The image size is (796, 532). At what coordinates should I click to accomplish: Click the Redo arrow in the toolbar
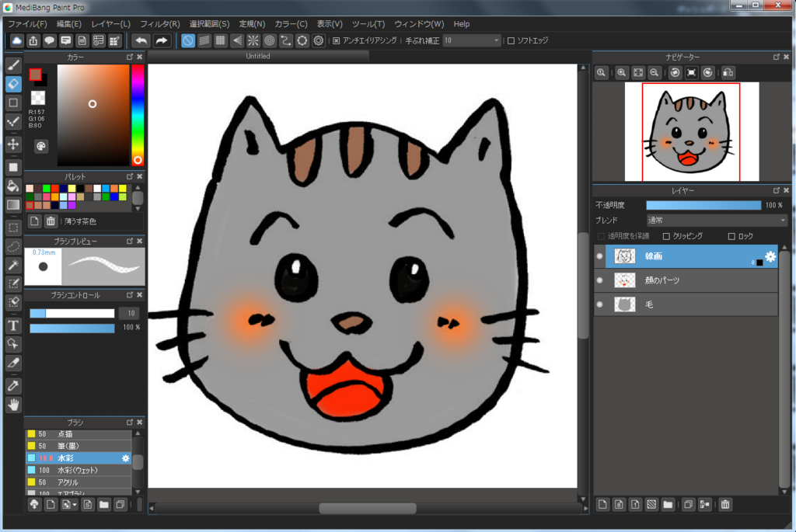pyautogui.click(x=162, y=40)
